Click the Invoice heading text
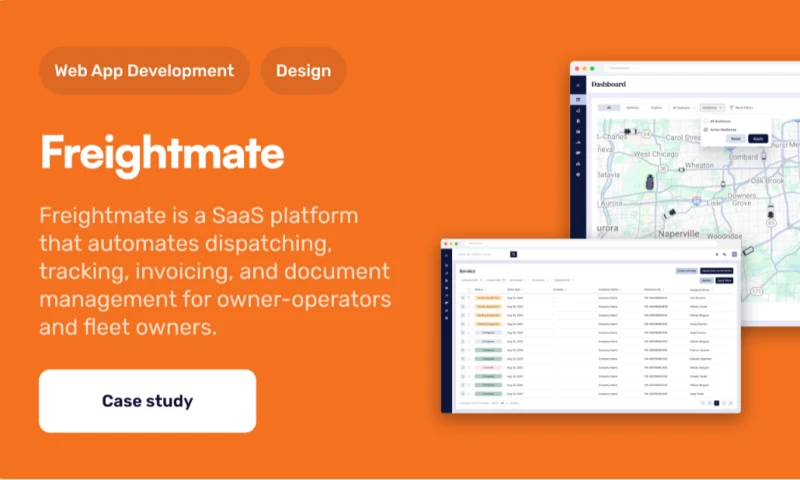The image size is (800, 480). (x=467, y=271)
